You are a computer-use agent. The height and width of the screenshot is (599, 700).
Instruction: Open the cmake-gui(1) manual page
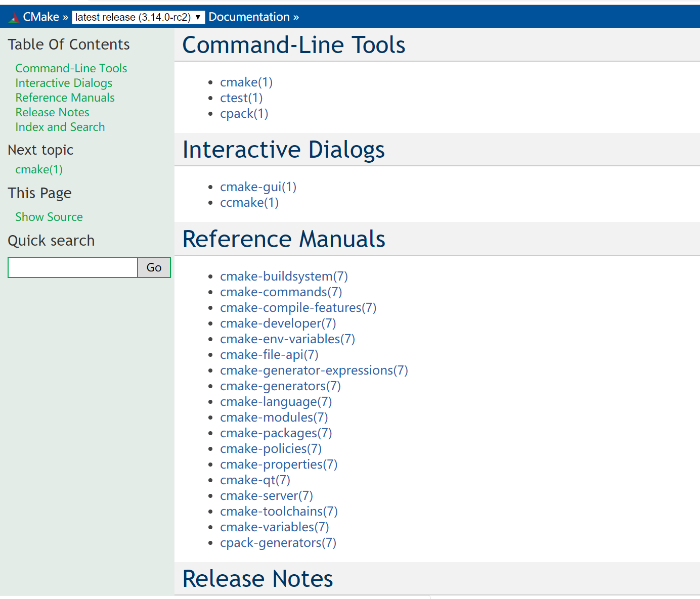click(258, 187)
